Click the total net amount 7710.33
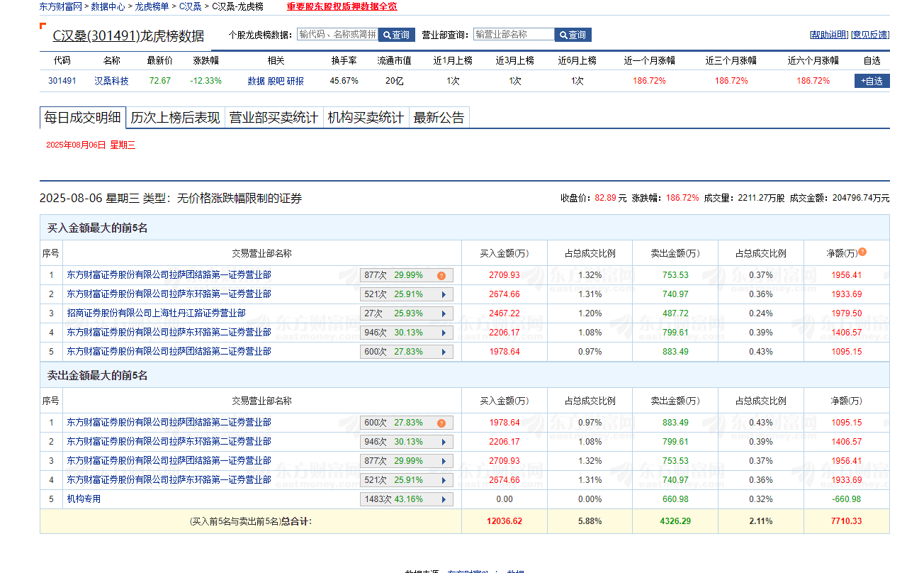This screenshot has height=573, width=924. click(847, 521)
